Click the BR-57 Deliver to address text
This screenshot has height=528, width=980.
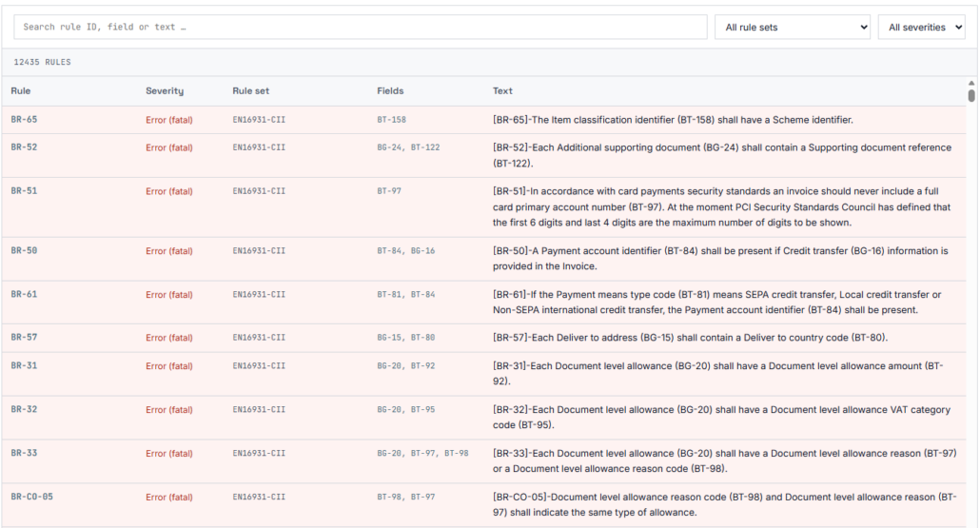pos(690,338)
